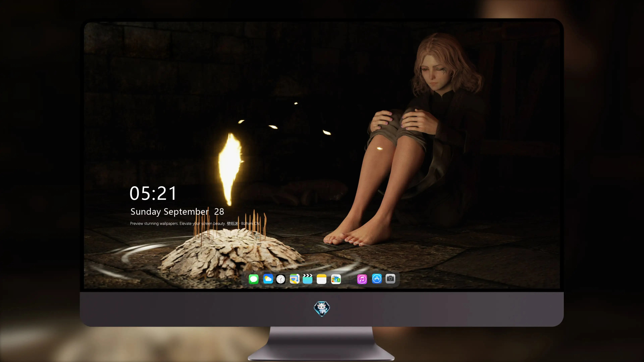This screenshot has height=362, width=644.
Task: Launch the Weather app from the dock
Action: [x=268, y=279]
